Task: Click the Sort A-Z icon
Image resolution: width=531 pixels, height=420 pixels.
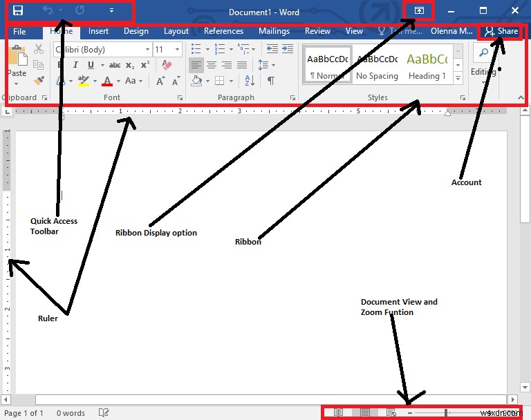Action: [250, 81]
